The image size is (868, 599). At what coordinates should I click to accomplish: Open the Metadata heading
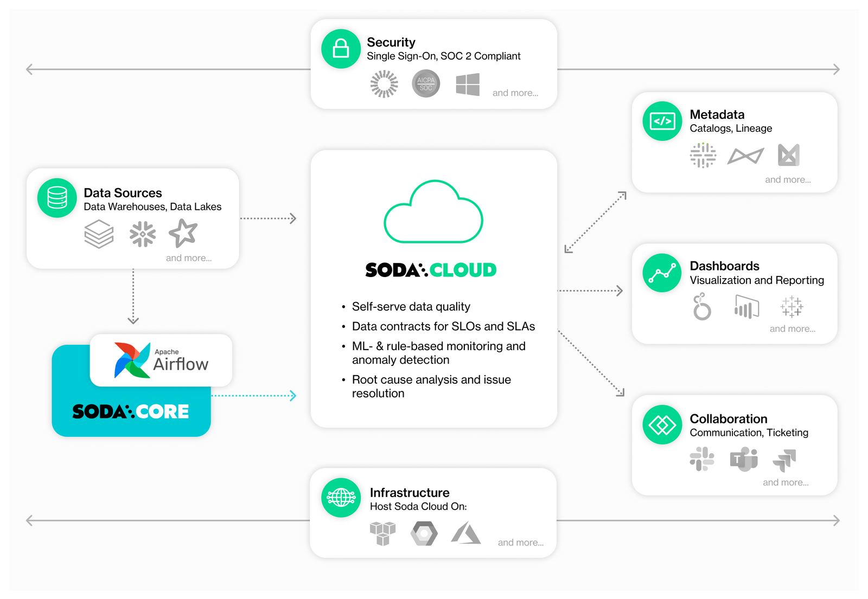(x=717, y=114)
